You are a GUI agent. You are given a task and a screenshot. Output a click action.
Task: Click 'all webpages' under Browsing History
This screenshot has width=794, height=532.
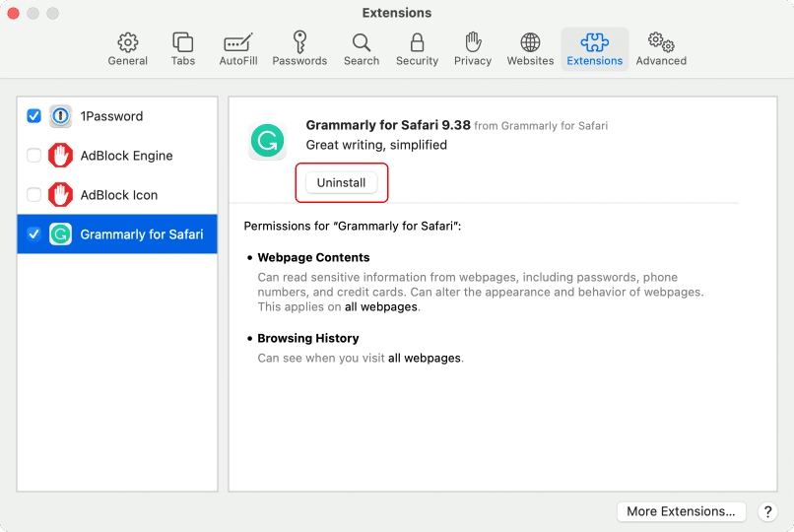[425, 359]
